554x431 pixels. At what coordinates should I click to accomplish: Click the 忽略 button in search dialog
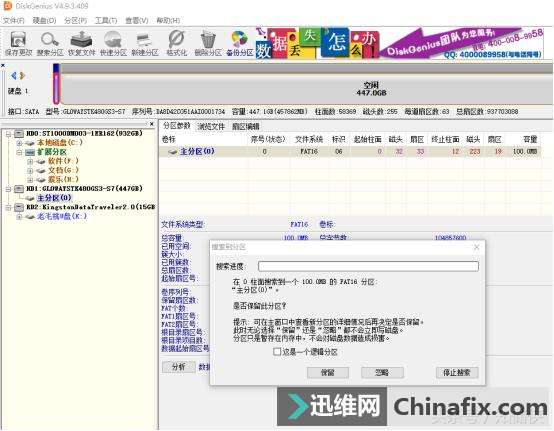[x=382, y=372]
